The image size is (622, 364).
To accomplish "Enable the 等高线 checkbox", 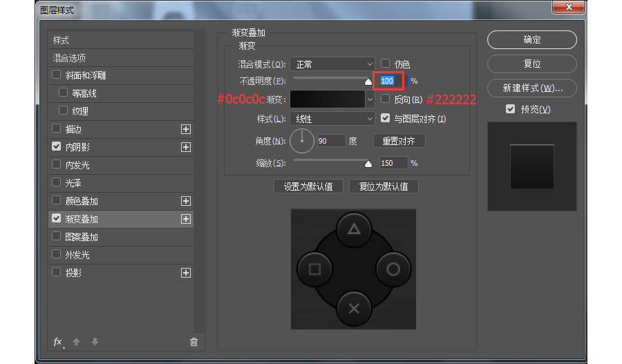I will point(63,93).
